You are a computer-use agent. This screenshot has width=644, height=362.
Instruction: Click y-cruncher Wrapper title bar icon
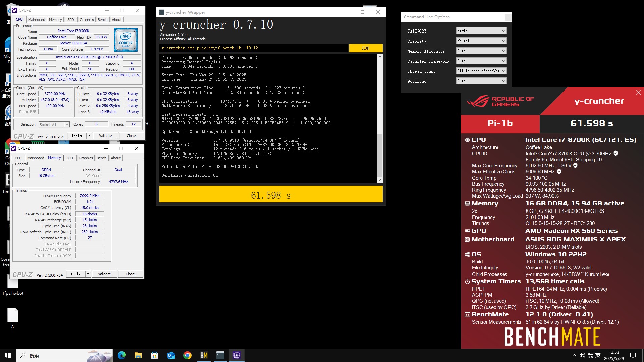pyautogui.click(x=162, y=12)
